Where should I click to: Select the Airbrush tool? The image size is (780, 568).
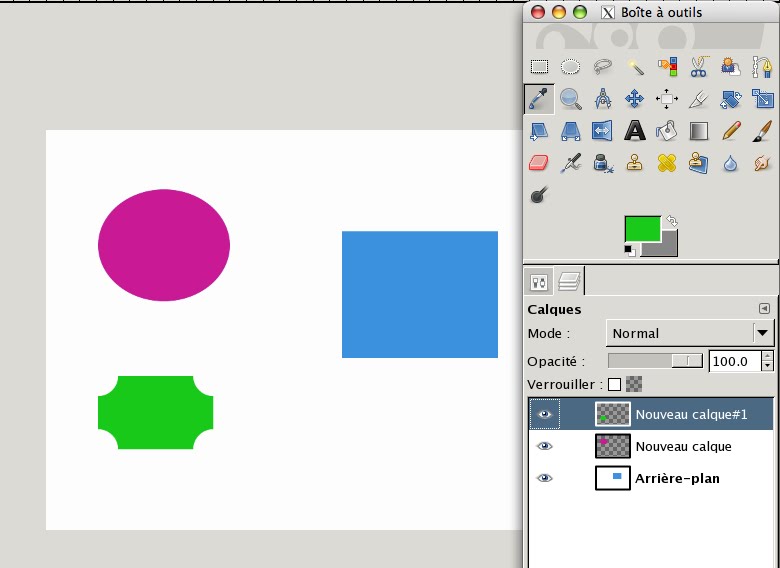pyautogui.click(x=571, y=163)
